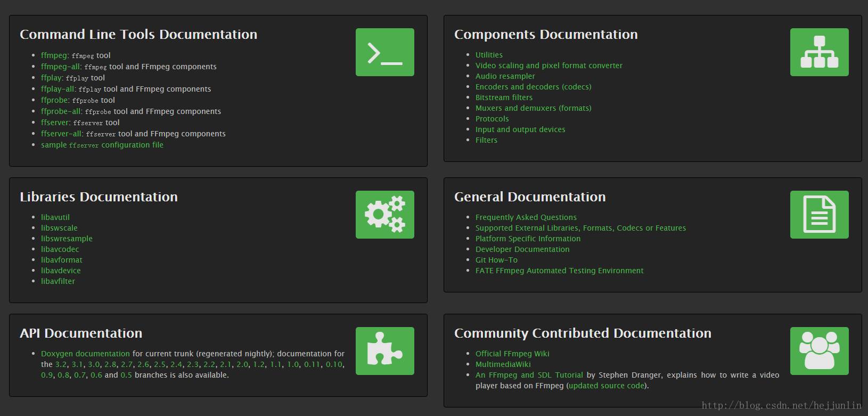Screen dimensions: 868x416
Task: Open the Utilities components link
Action: pyautogui.click(x=489, y=55)
